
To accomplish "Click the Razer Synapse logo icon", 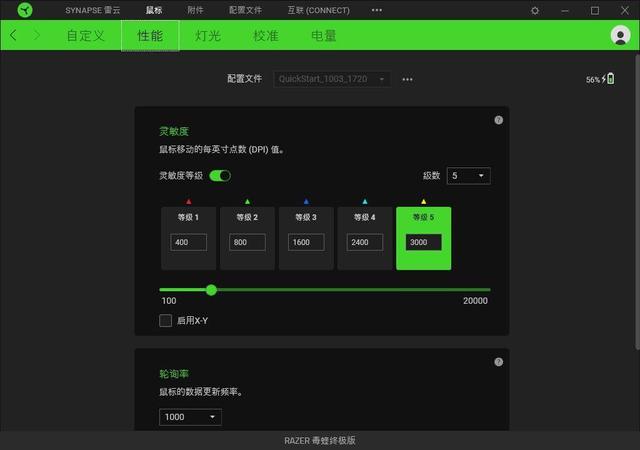I will [x=25, y=10].
